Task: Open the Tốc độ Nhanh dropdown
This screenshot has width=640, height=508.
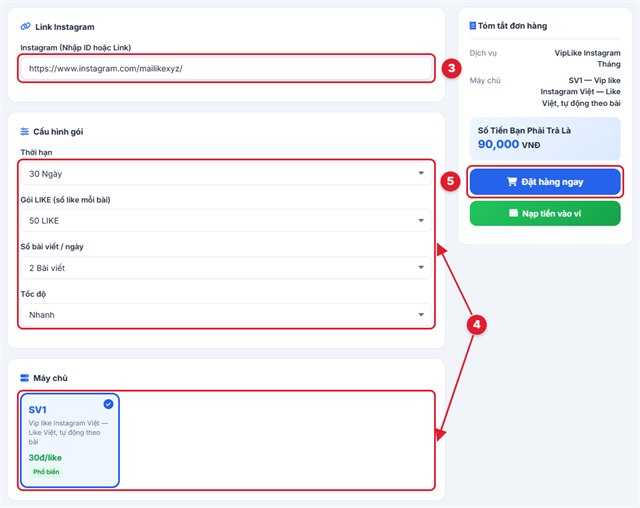Action: pyautogui.click(x=226, y=315)
